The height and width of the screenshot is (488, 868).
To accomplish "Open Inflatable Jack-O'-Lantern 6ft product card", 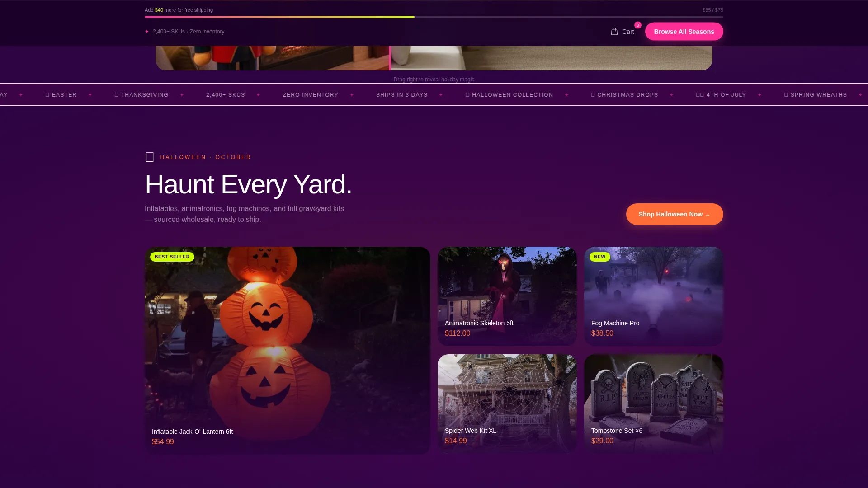I will pyautogui.click(x=288, y=350).
